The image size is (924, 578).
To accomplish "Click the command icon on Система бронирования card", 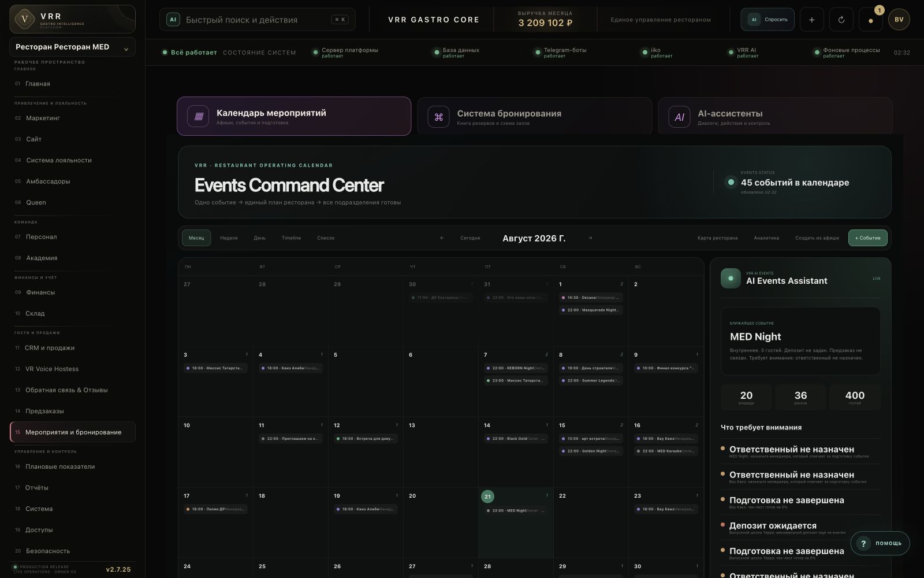I will [438, 117].
